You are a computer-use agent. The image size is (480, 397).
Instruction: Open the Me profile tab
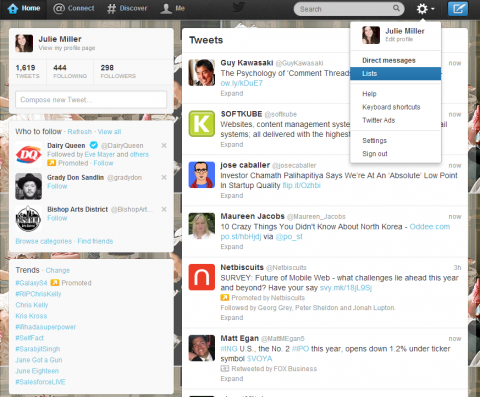172,8
